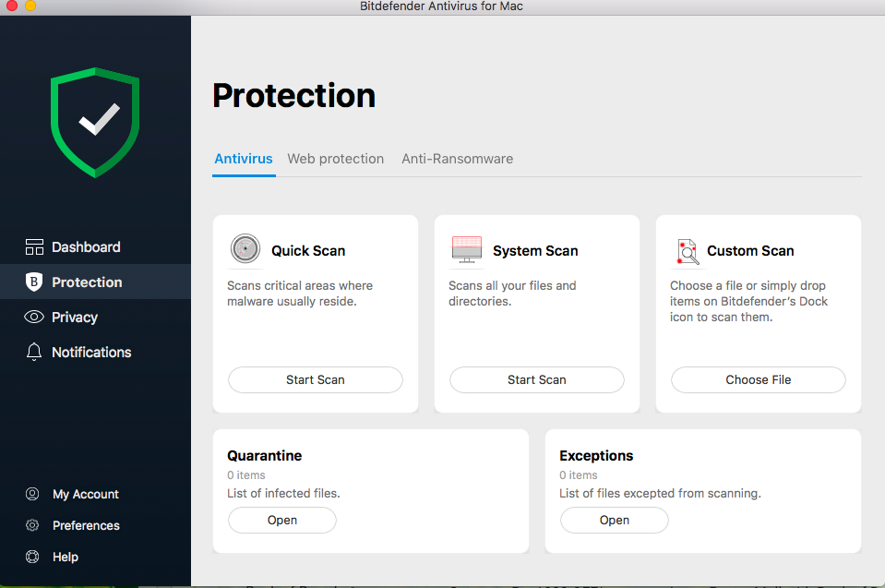885x588 pixels.
Task: Click the System Scan monitor icon
Action: (467, 249)
